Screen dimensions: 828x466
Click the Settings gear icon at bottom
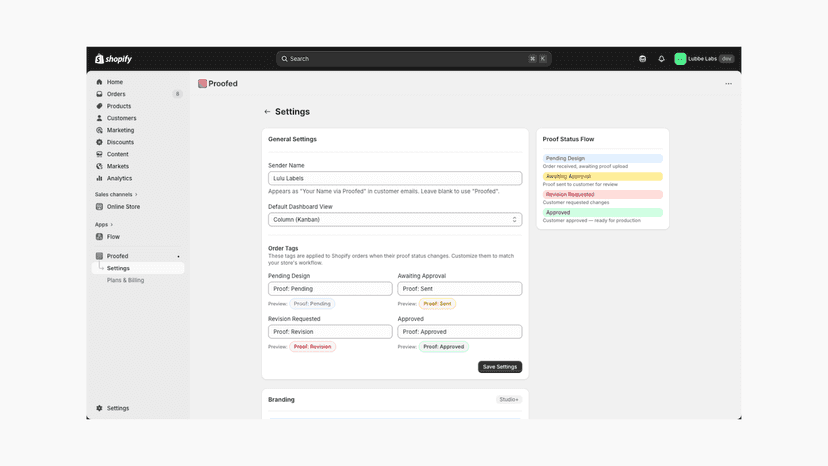tap(99, 408)
